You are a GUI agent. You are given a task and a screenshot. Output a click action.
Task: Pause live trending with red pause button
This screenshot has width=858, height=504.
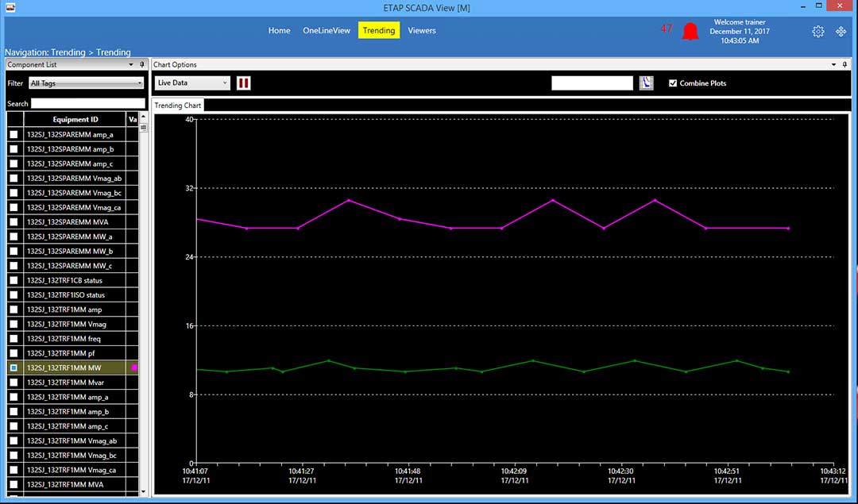(244, 83)
